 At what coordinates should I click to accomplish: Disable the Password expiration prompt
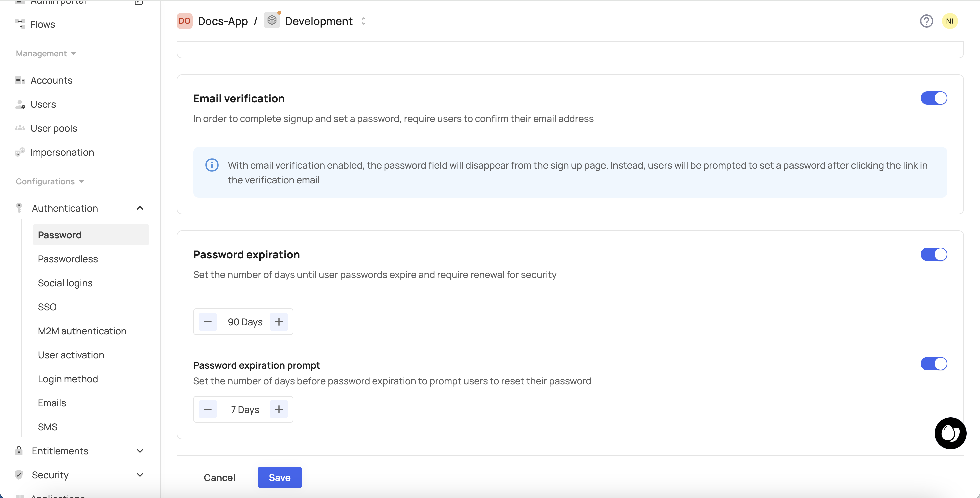pos(934,364)
